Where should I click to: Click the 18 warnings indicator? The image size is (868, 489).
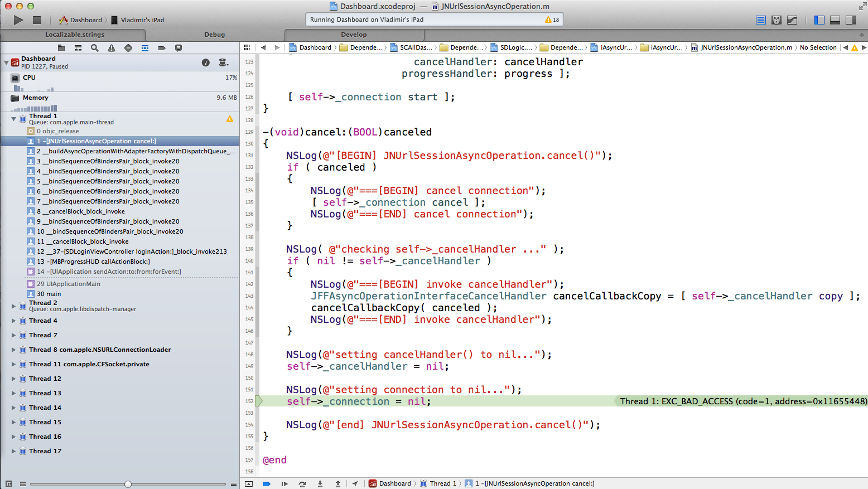click(x=552, y=20)
